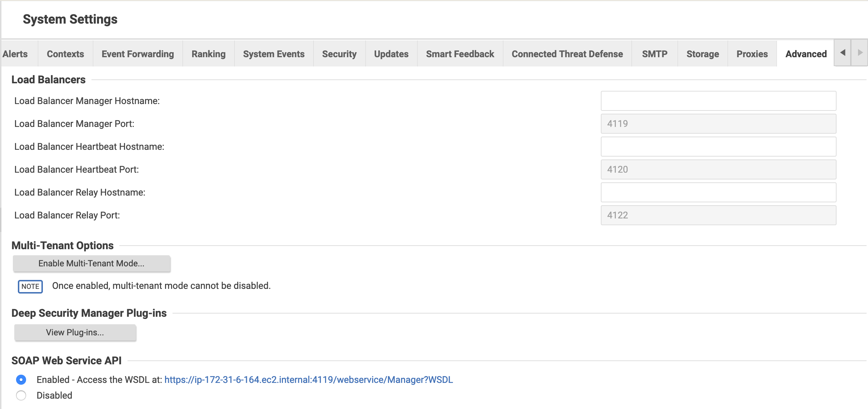868x409 pixels.
Task: Click Enable Multi-Tenant Mode button
Action: [x=91, y=263]
